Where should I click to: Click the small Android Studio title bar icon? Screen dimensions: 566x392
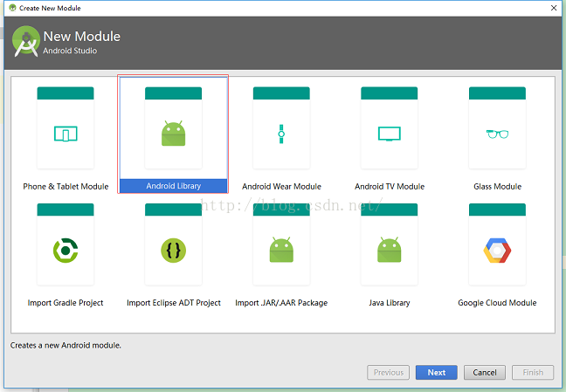(12, 8)
